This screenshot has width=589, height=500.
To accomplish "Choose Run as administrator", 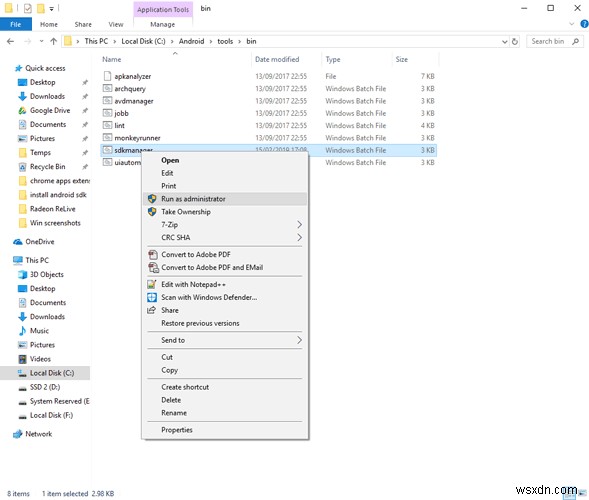I will coord(225,199).
